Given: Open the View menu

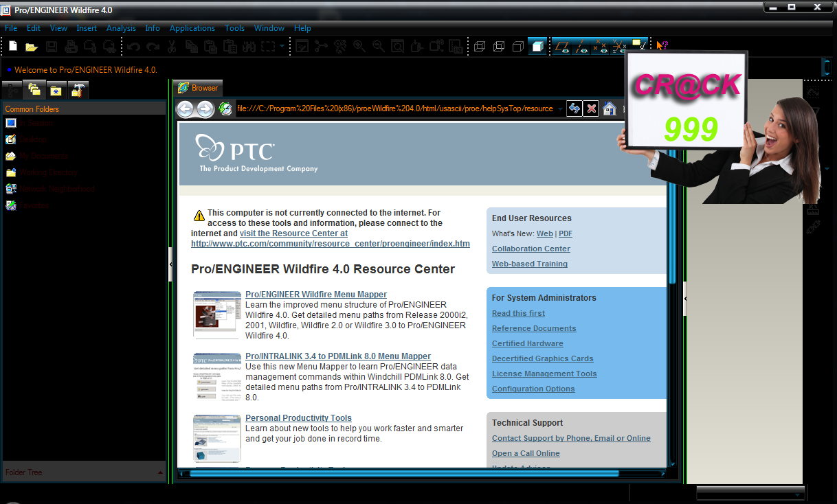Looking at the screenshot, I should coord(58,28).
